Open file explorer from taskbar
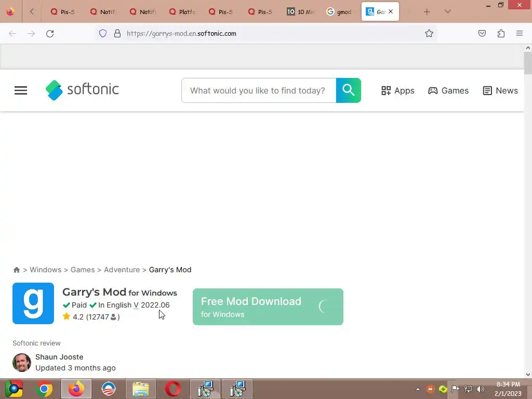This screenshot has height=399, width=532. tap(141, 389)
